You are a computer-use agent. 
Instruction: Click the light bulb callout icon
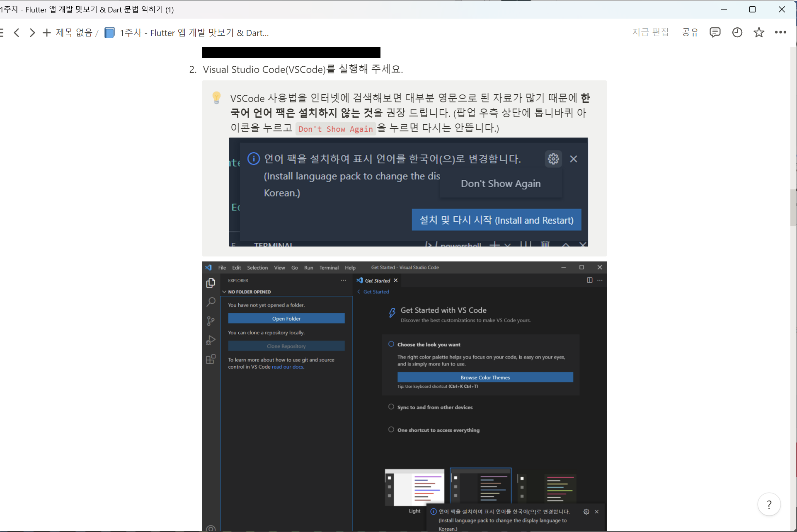click(216, 98)
